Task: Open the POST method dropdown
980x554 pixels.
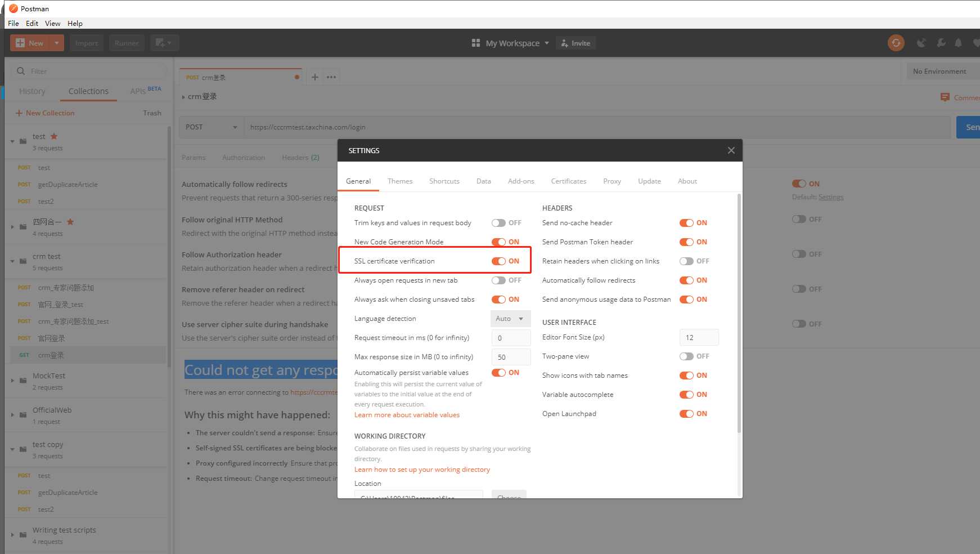Action: click(x=212, y=127)
